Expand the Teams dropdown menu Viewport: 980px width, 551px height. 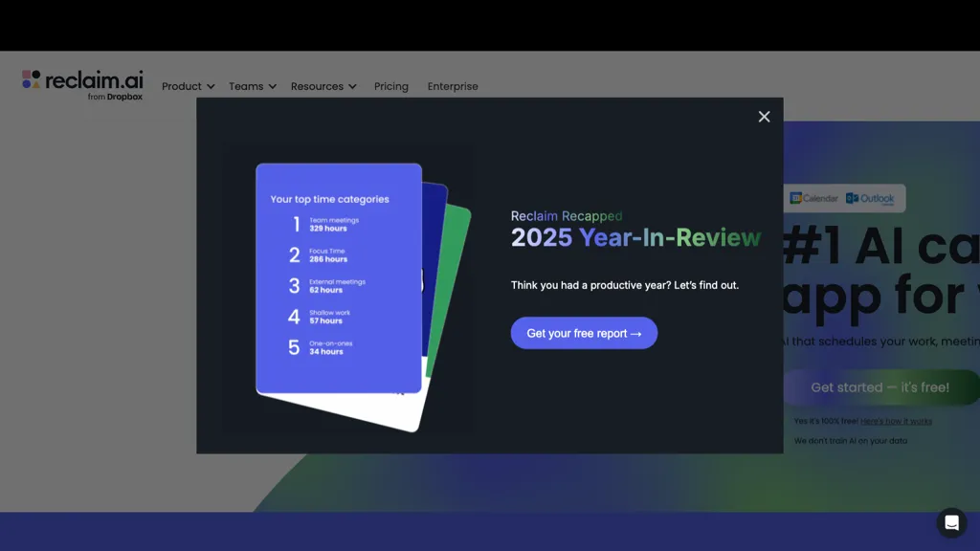[x=253, y=86]
